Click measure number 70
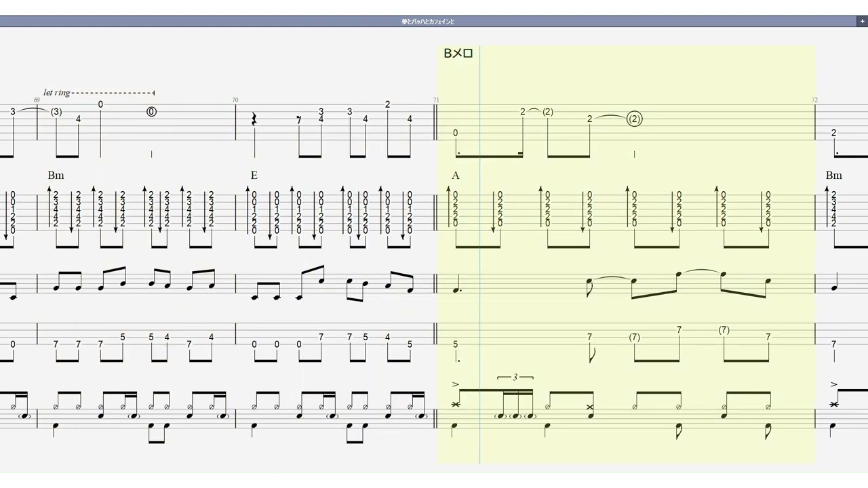Screen dimensions: 868x488 coord(235,100)
